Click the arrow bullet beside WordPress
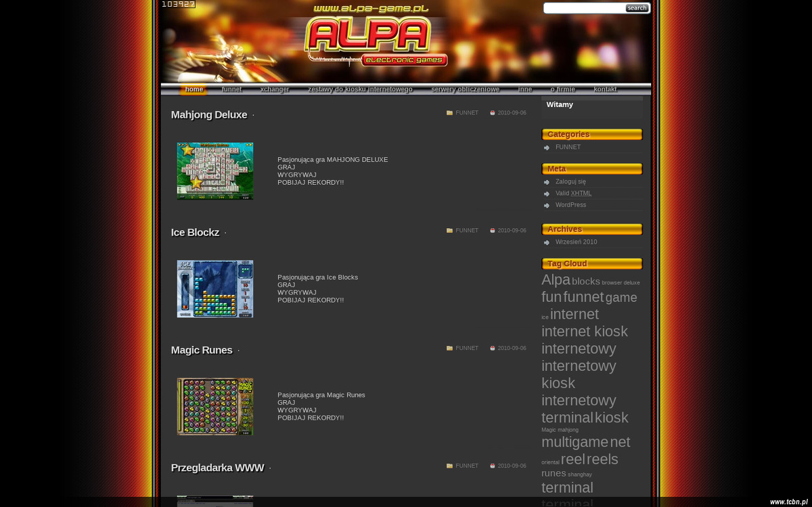Image resolution: width=812 pixels, height=507 pixels. (x=547, y=205)
